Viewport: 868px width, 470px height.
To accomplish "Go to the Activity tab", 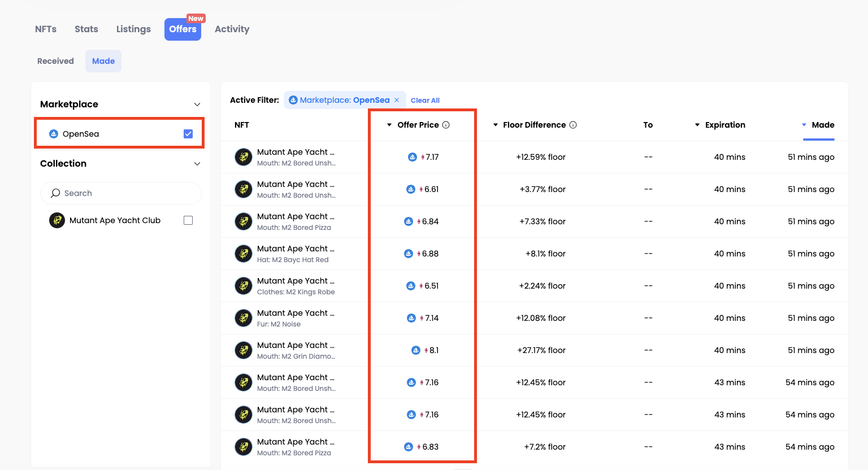I will tap(232, 29).
